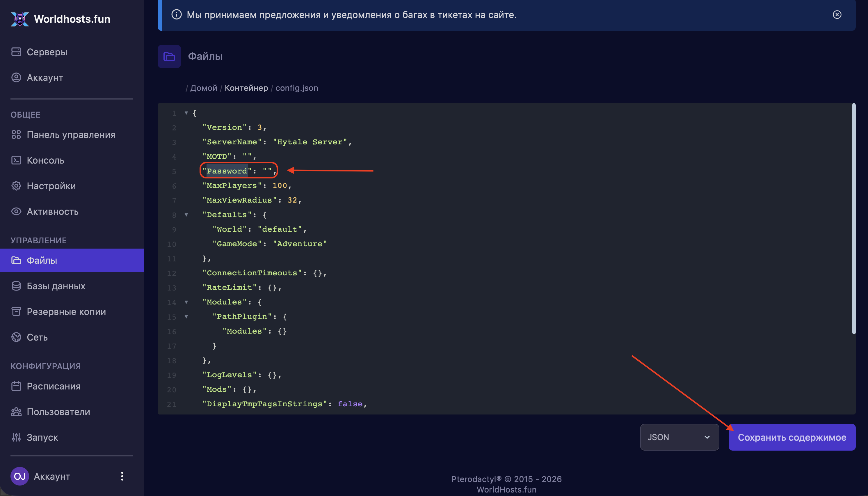Open the Серверы servers page
The image size is (868, 496).
(x=47, y=52)
